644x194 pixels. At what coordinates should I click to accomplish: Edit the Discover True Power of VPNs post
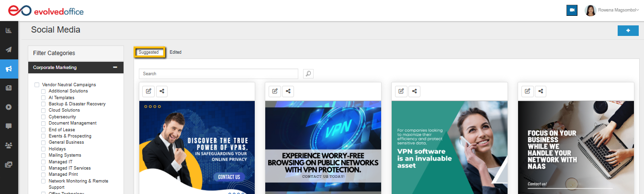point(148,91)
